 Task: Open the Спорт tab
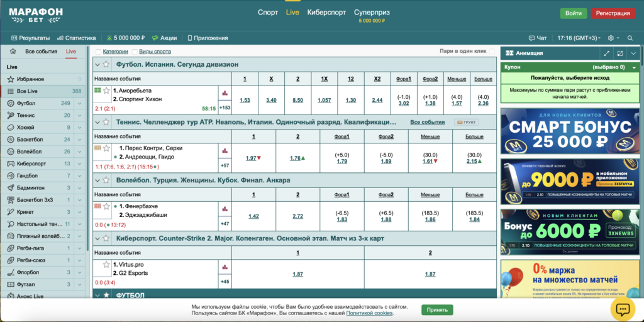click(x=268, y=13)
